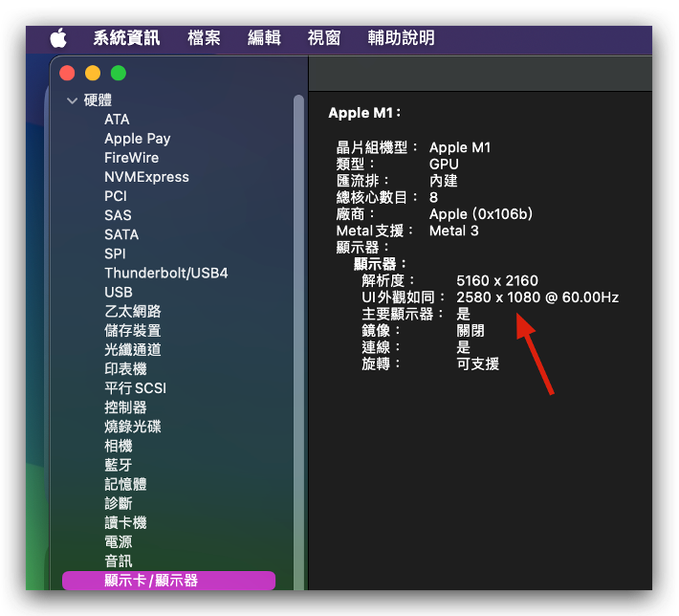Select 控制器 in the sidebar
Screen dimensions: 679x616
125,407
